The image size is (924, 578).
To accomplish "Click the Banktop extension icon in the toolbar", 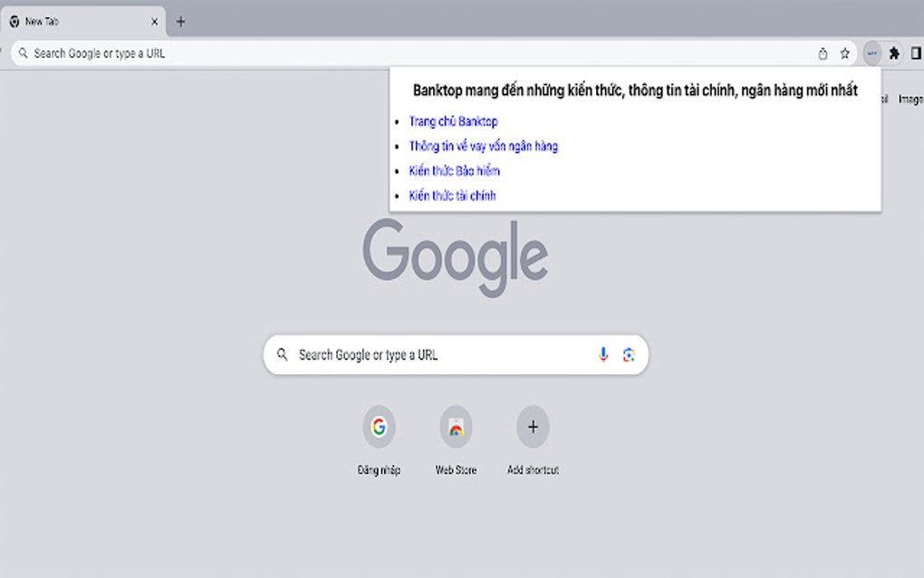I will click(x=870, y=53).
